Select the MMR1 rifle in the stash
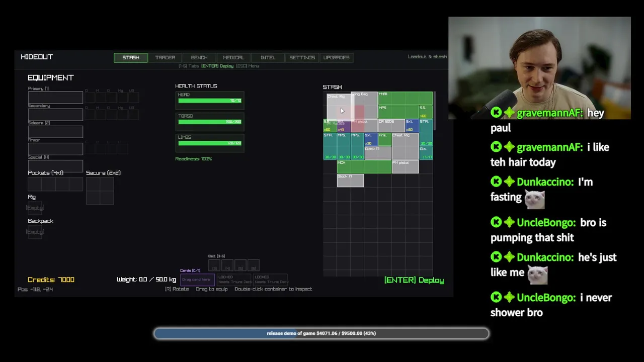 tap(406, 98)
